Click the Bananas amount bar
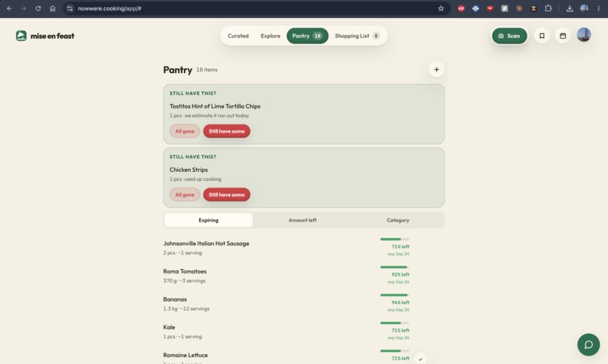The width and height of the screenshot is (608, 364). click(395, 295)
